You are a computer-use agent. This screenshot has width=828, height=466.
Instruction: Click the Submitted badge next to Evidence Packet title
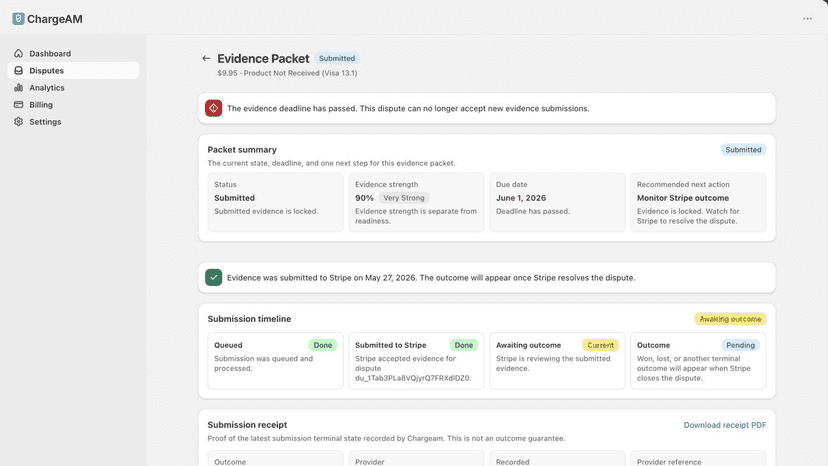(337, 58)
